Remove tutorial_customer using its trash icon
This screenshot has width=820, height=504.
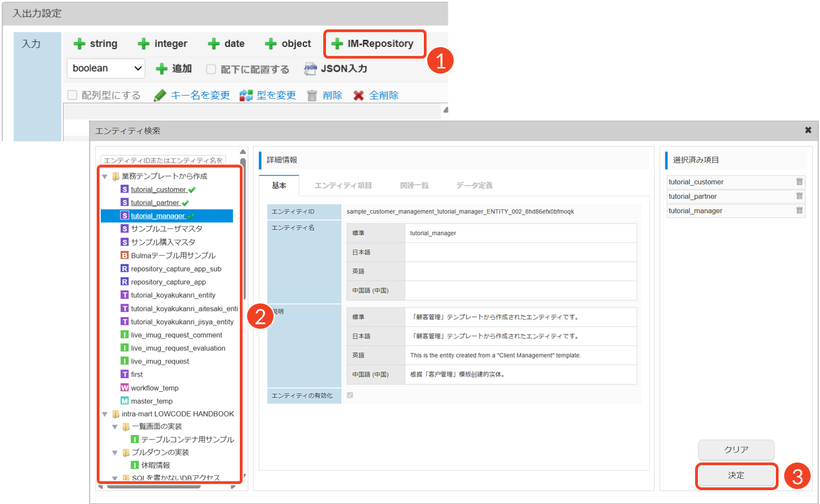(799, 182)
